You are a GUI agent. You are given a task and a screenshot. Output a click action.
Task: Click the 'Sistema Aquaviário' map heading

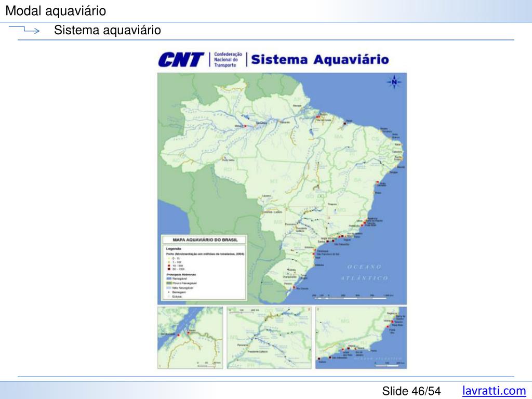point(320,59)
